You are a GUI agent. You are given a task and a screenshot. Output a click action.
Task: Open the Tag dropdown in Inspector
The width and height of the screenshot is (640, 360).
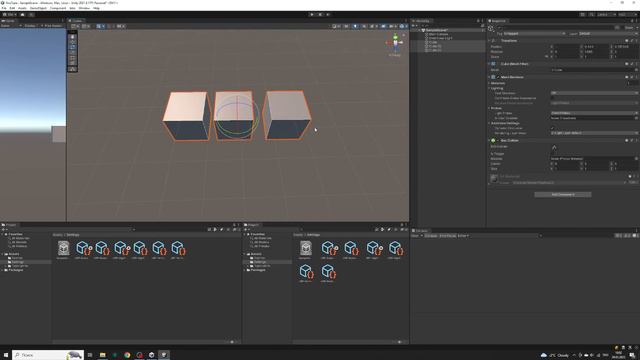pos(534,34)
